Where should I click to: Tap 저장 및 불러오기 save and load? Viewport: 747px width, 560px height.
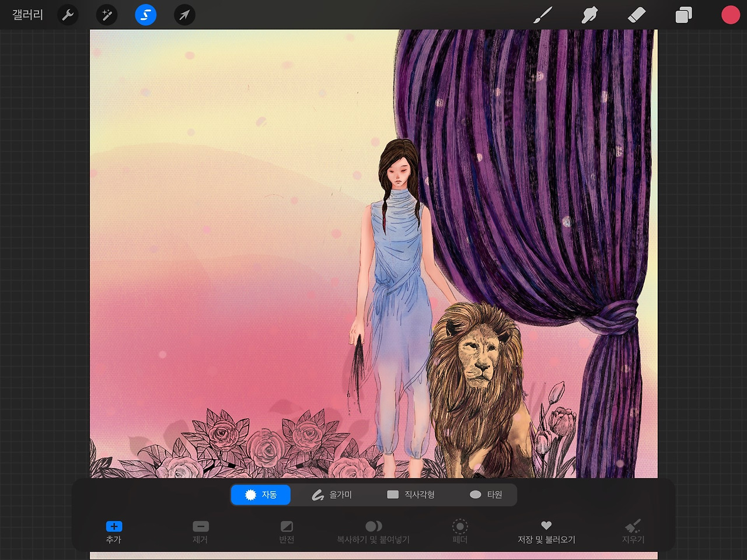(x=546, y=532)
